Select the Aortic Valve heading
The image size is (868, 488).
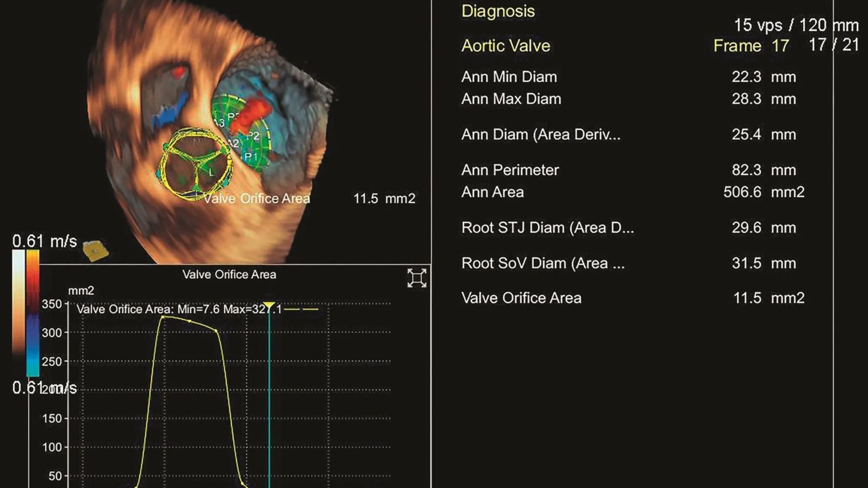point(505,46)
